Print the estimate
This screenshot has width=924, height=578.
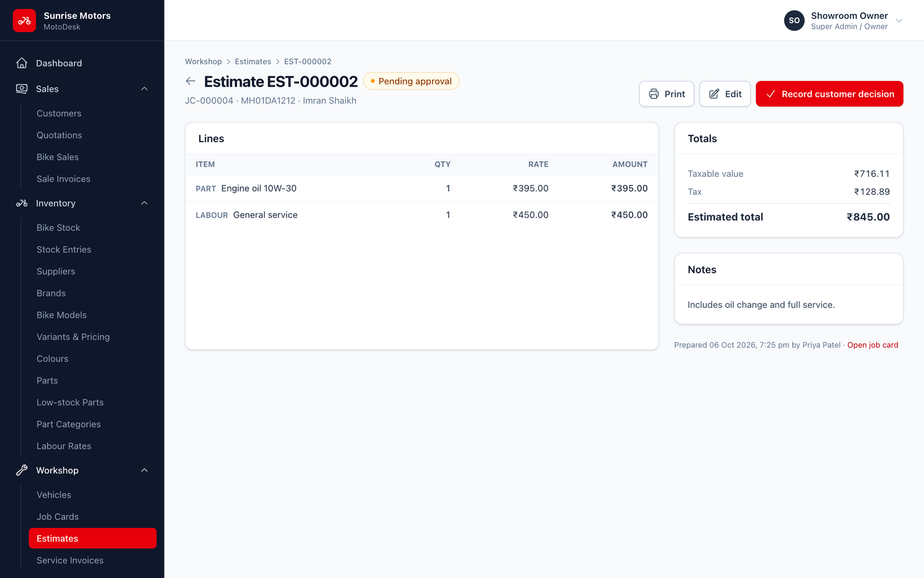pos(666,94)
